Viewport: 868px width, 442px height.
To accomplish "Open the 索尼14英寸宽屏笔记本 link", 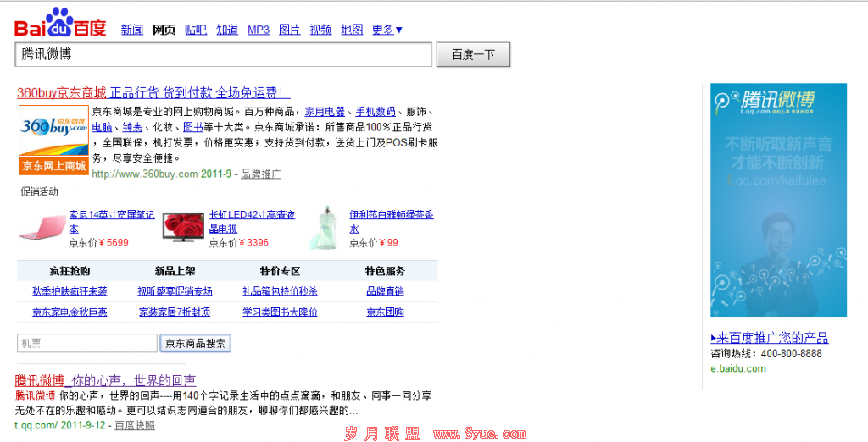I will coord(112,221).
